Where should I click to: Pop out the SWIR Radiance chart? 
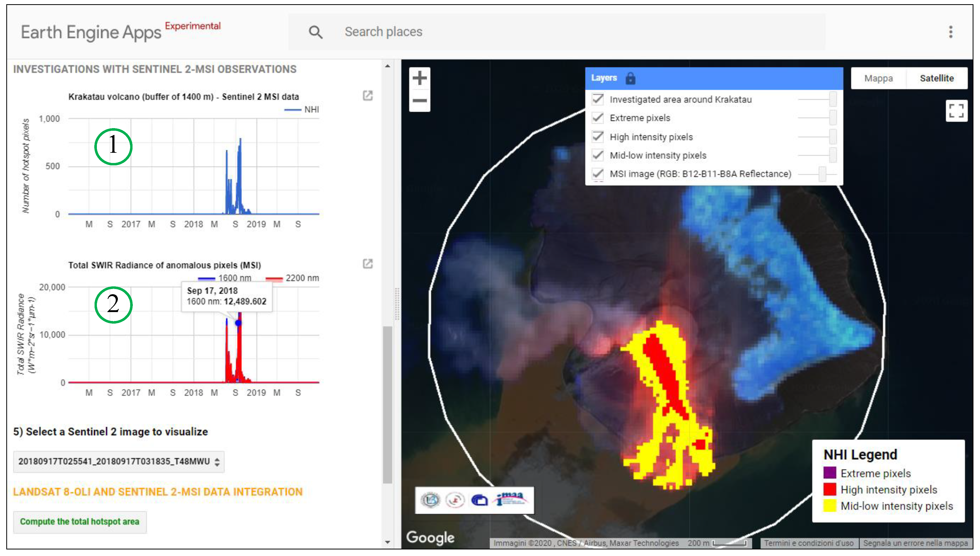pyautogui.click(x=367, y=264)
